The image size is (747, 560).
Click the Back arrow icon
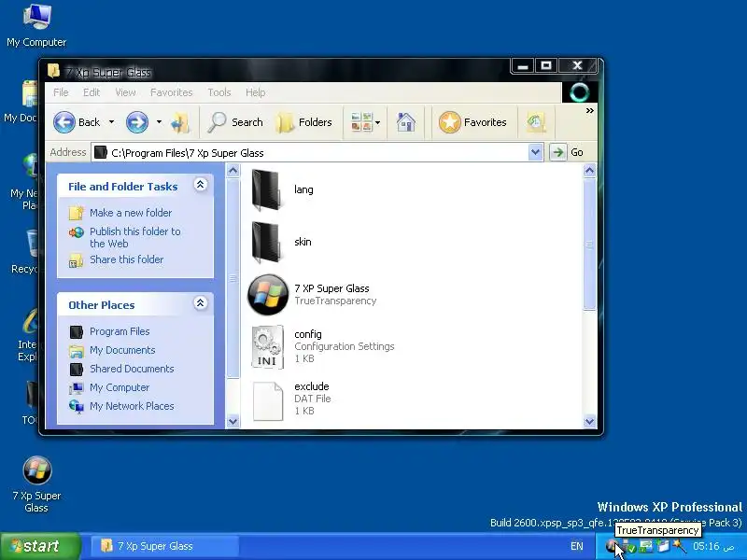click(x=64, y=122)
